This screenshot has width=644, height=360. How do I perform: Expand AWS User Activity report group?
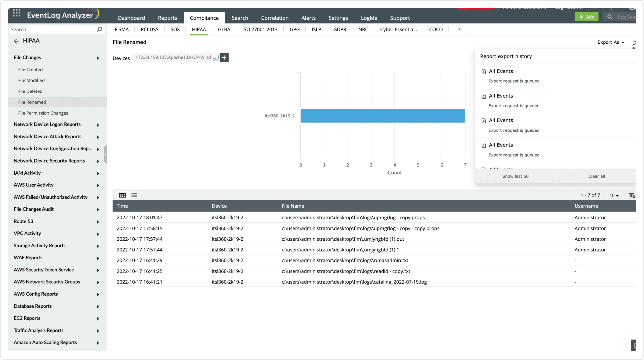pyautogui.click(x=98, y=185)
